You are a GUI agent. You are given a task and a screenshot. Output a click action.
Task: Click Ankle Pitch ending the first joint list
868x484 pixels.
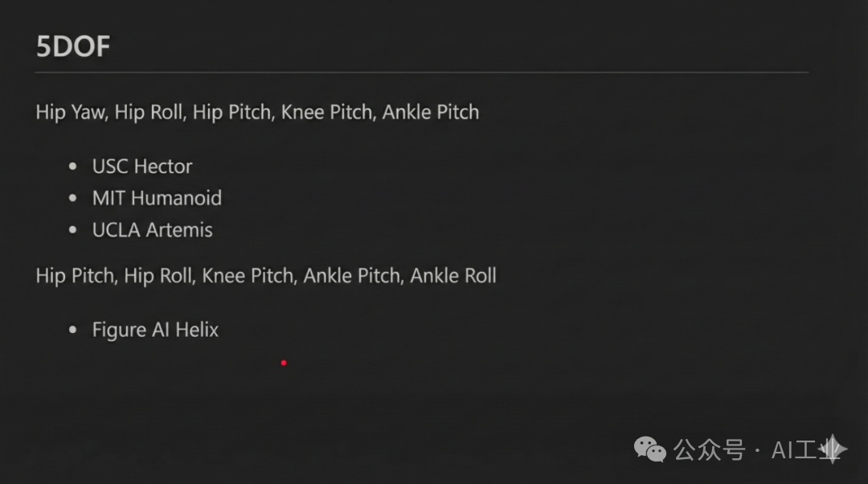click(431, 112)
